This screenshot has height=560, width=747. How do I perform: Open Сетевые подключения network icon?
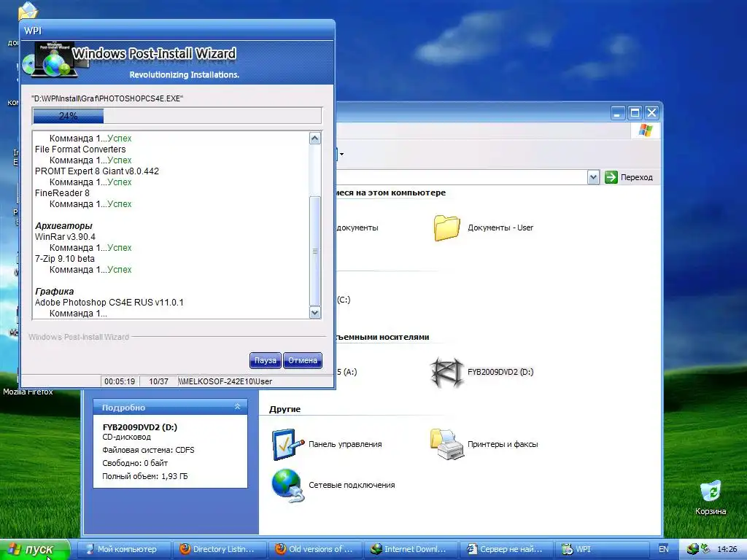tap(287, 485)
